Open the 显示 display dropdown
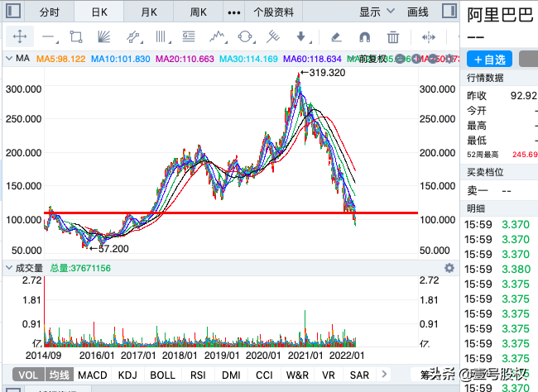Viewport: 538px width, 392px height. pos(377,12)
